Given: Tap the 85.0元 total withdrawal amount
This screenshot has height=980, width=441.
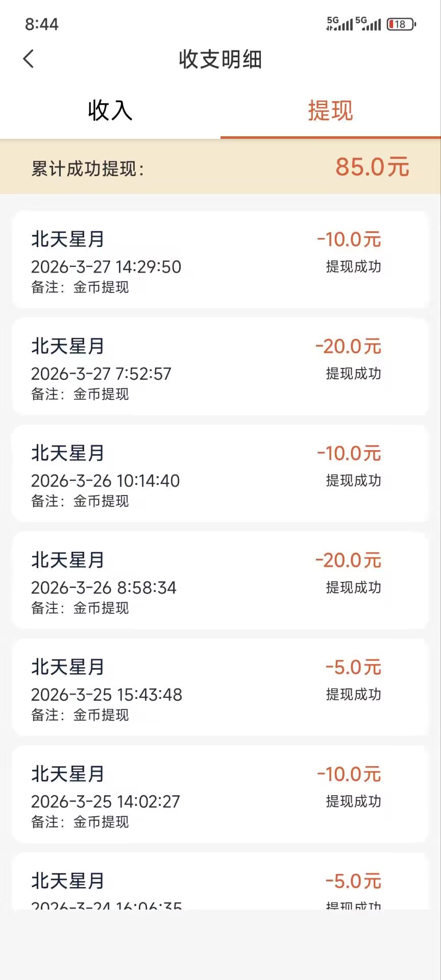Looking at the screenshot, I should 372,167.
